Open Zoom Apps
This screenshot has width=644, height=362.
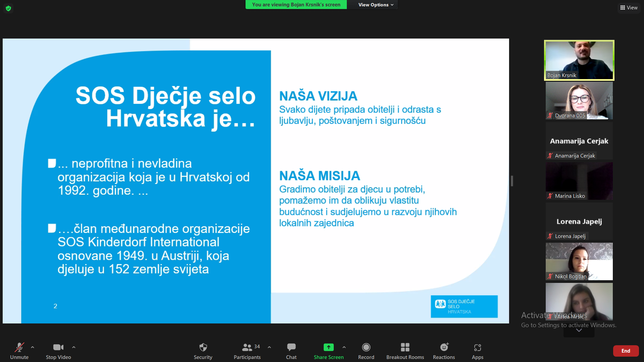478,351
